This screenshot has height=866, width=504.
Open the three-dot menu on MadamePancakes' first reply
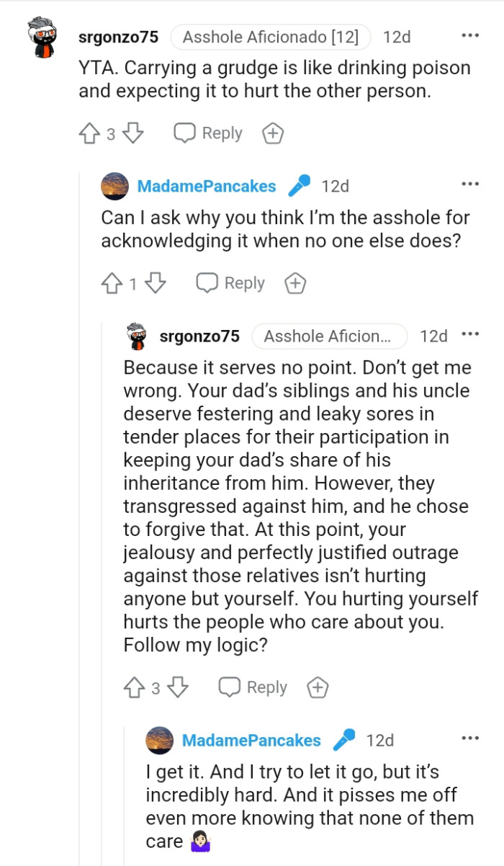tap(470, 184)
